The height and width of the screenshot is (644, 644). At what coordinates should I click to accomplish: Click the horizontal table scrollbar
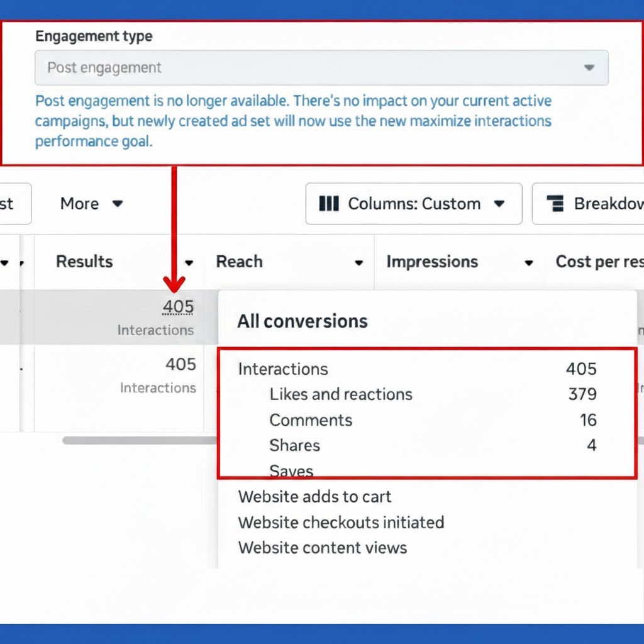coord(140,440)
